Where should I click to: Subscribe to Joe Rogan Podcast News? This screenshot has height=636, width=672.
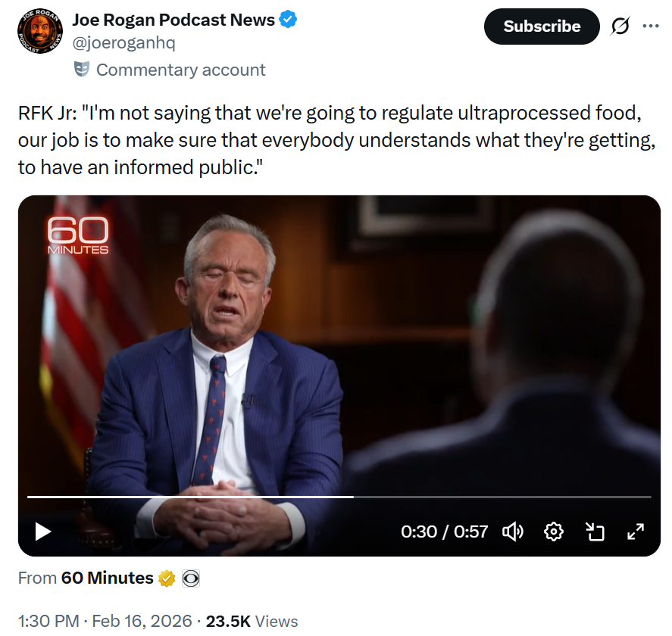[x=542, y=26]
